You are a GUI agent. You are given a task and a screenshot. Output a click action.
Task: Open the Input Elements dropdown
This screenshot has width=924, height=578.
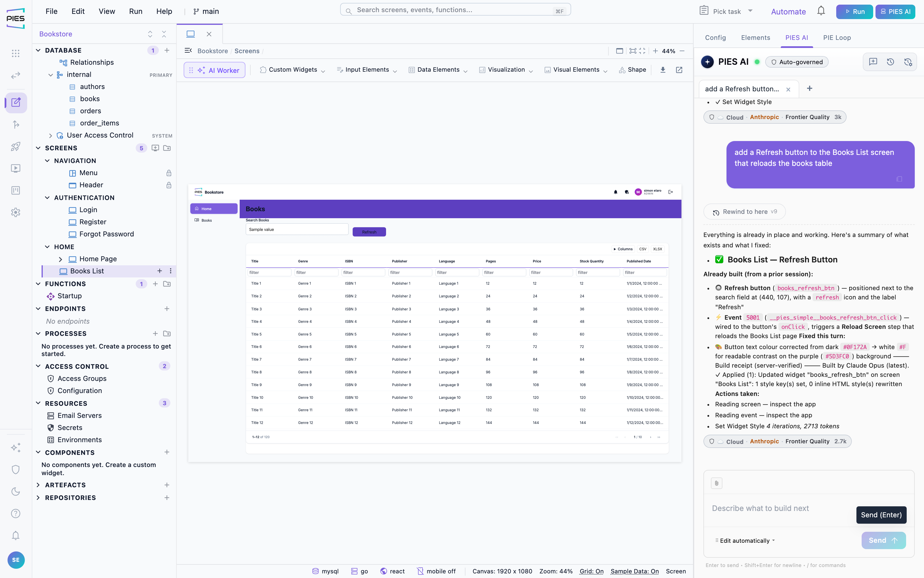pyautogui.click(x=367, y=70)
